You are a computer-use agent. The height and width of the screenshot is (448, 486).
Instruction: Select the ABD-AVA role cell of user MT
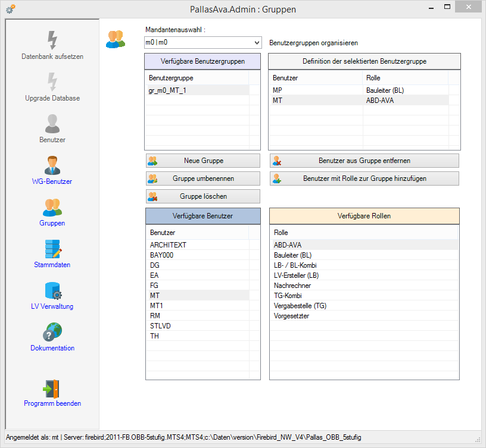click(406, 101)
